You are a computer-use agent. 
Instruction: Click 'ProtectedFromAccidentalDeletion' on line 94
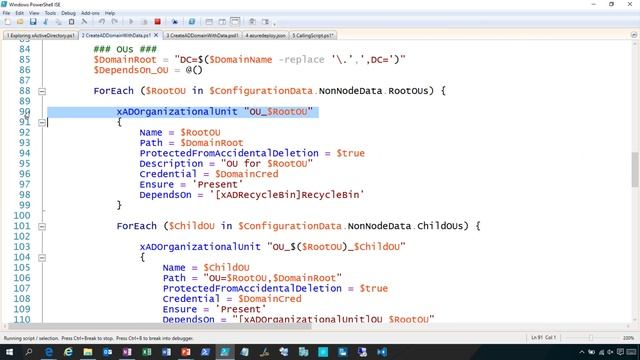229,153
